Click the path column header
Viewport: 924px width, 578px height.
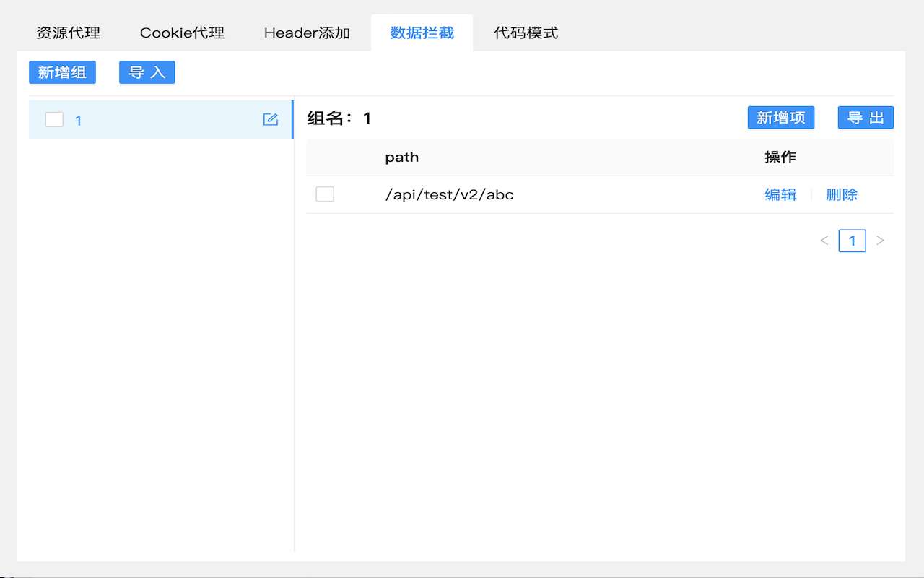click(402, 157)
